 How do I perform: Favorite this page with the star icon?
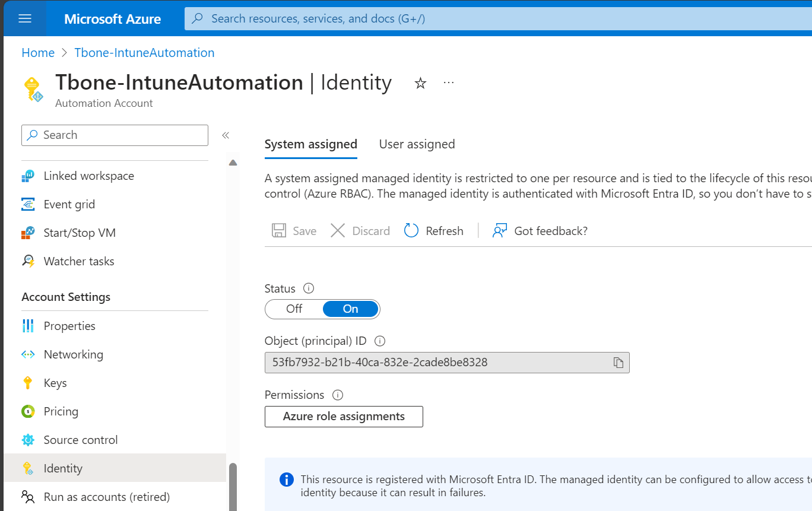(x=420, y=84)
